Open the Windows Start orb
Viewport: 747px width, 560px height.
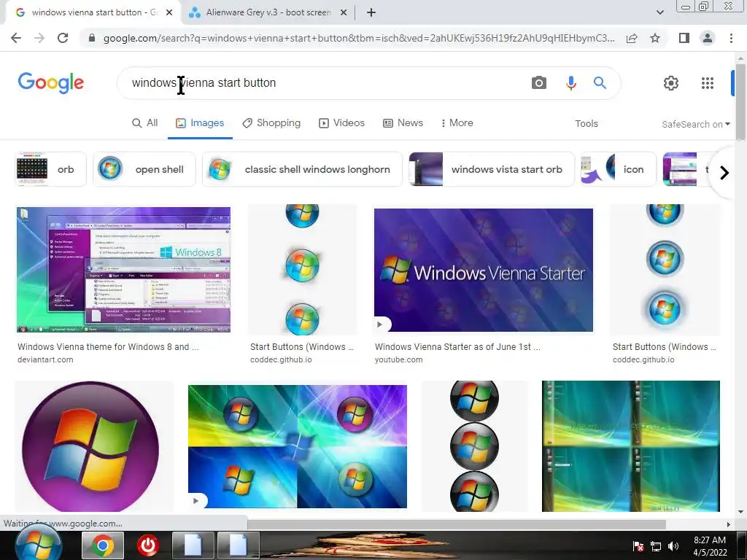pos(39,544)
